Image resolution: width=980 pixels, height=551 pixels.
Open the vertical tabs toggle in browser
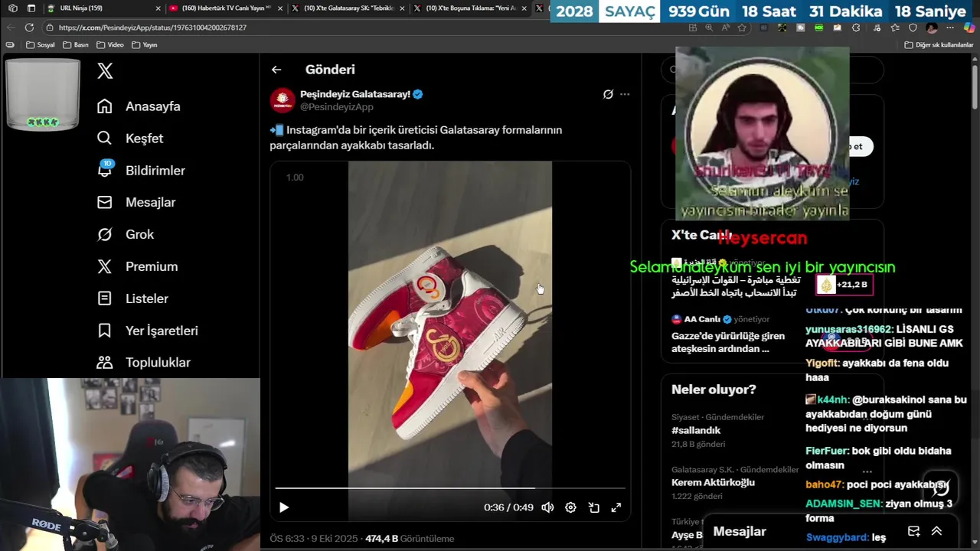click(31, 8)
